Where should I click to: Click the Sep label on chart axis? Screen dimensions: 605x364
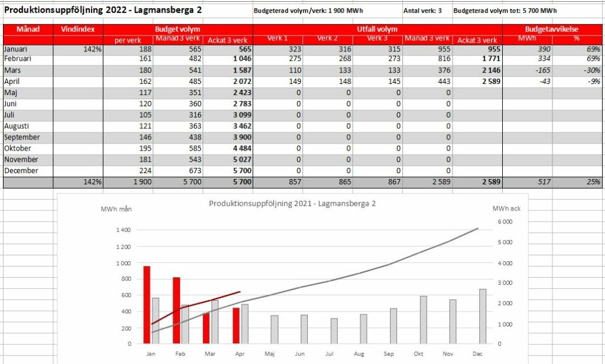389,354
